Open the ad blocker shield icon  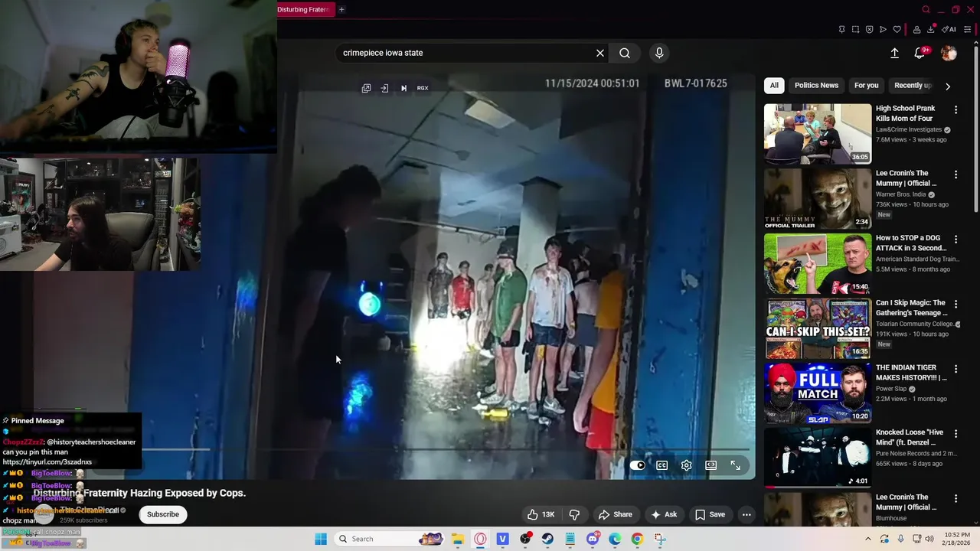pyautogui.click(x=869, y=29)
